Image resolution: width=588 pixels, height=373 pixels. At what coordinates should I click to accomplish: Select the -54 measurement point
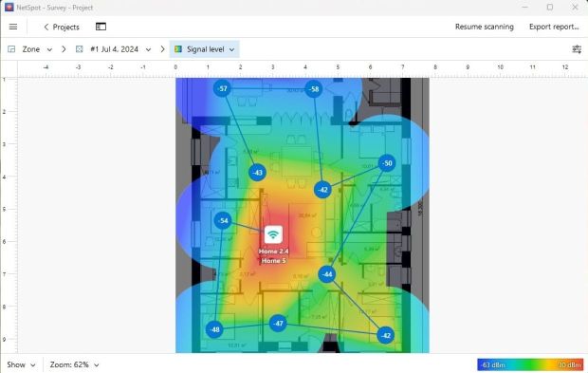pyautogui.click(x=223, y=220)
